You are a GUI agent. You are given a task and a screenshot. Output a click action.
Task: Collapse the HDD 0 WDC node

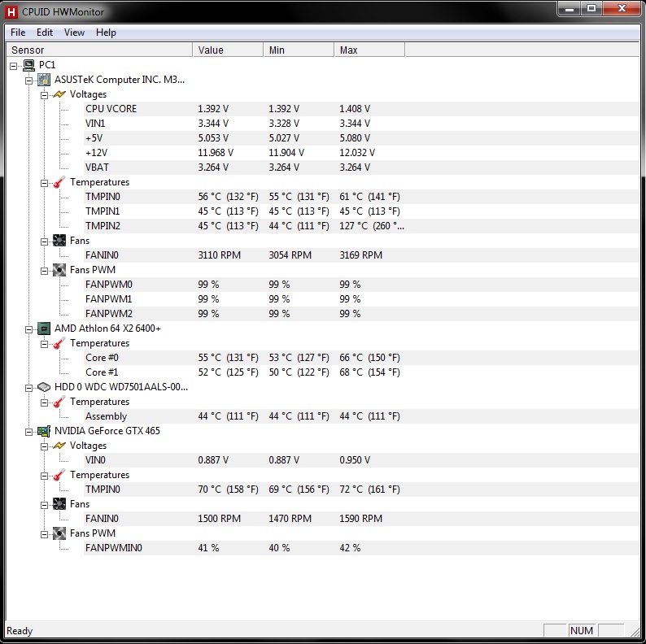tap(28, 388)
